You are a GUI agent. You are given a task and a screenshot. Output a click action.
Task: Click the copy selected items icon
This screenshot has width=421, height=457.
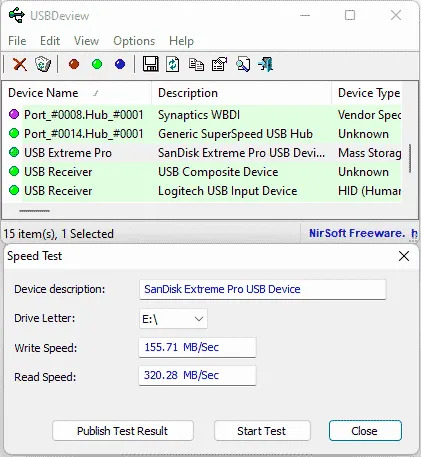tap(196, 64)
